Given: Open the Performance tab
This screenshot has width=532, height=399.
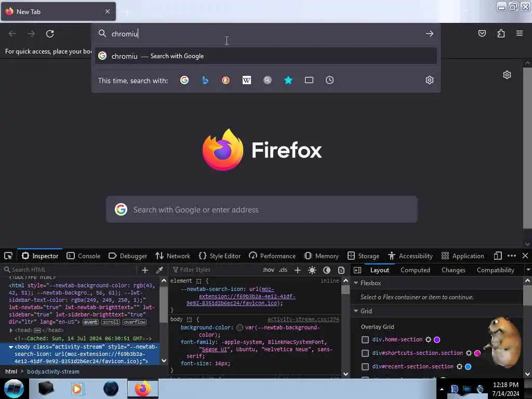Looking at the screenshot, I should (x=272, y=256).
